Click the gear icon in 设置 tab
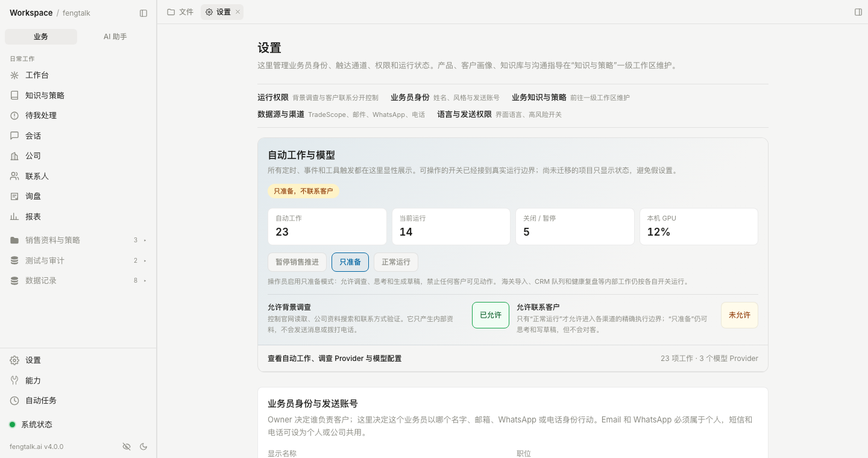This screenshot has width=868, height=458. click(209, 12)
